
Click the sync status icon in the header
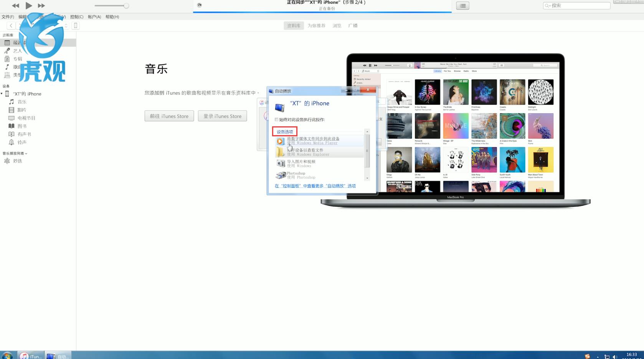click(x=199, y=5)
